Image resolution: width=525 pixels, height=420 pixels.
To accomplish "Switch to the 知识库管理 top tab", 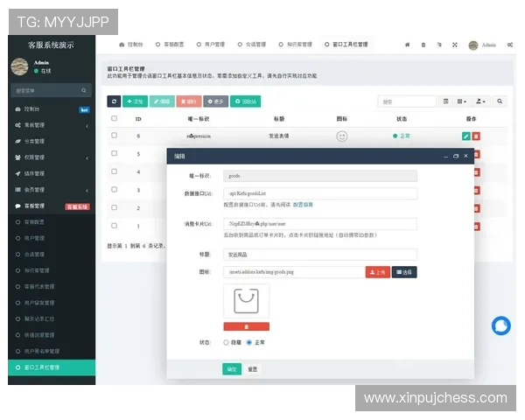I will coord(296,45).
